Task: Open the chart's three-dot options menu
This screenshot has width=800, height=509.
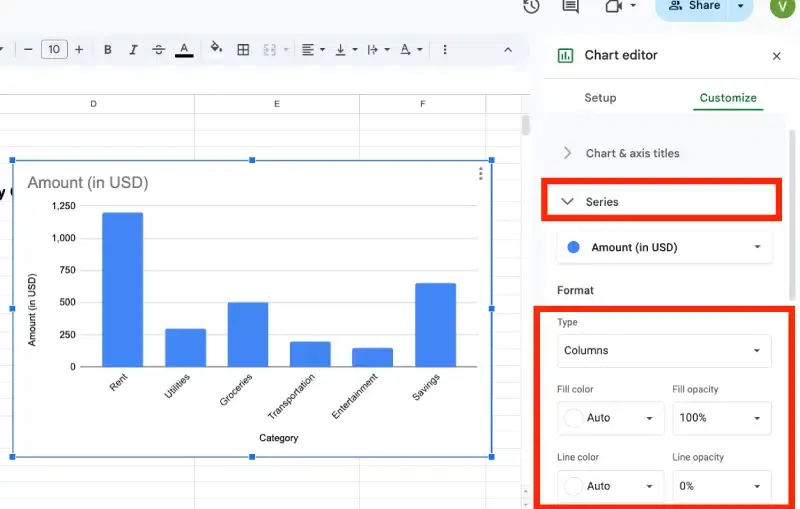Action: (x=481, y=174)
